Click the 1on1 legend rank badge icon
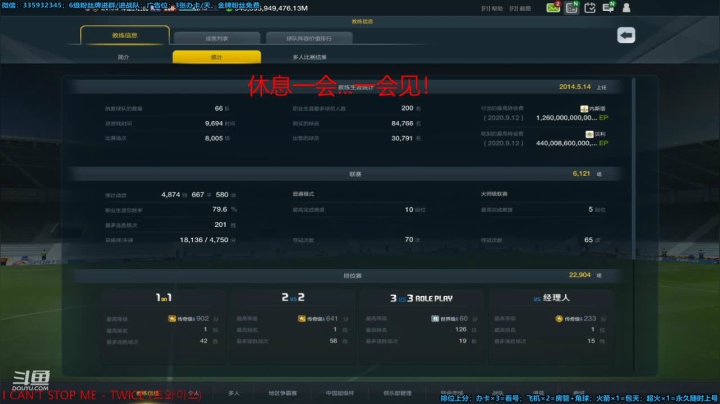This screenshot has width=720, height=404. pos(172,318)
